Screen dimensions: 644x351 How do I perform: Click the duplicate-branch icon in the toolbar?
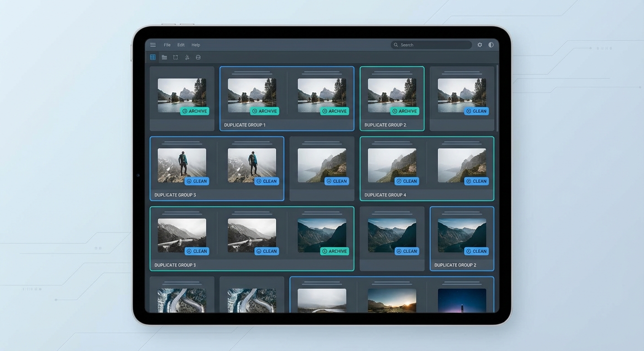[187, 57]
